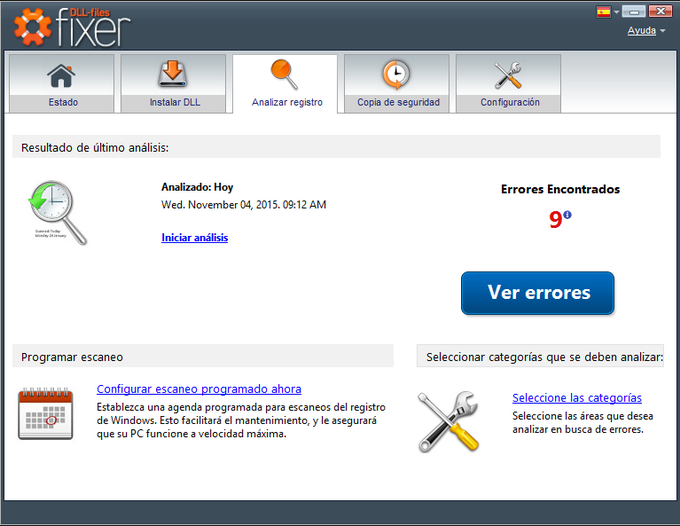Click the wrench and screwdriver Configuración icon

coord(508,75)
